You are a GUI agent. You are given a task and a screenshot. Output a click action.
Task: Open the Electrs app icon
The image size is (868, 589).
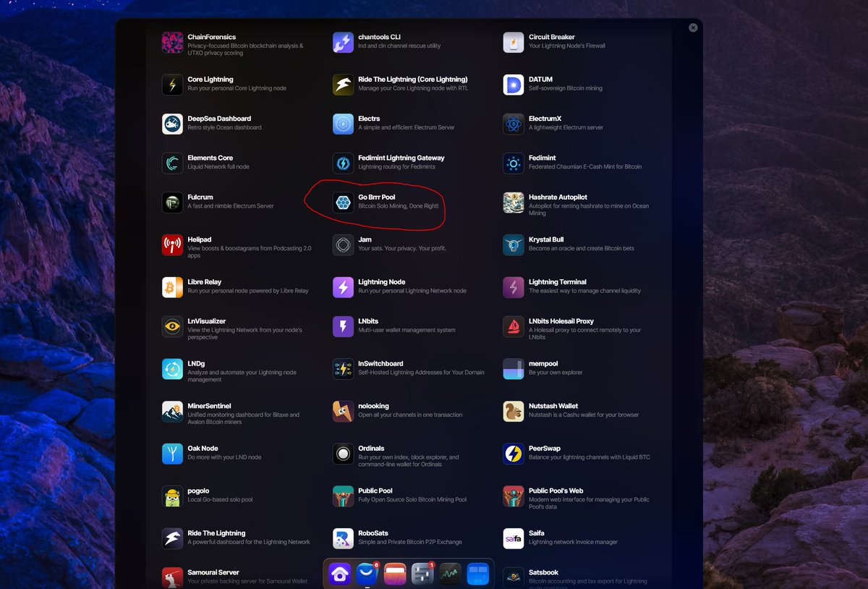point(343,124)
